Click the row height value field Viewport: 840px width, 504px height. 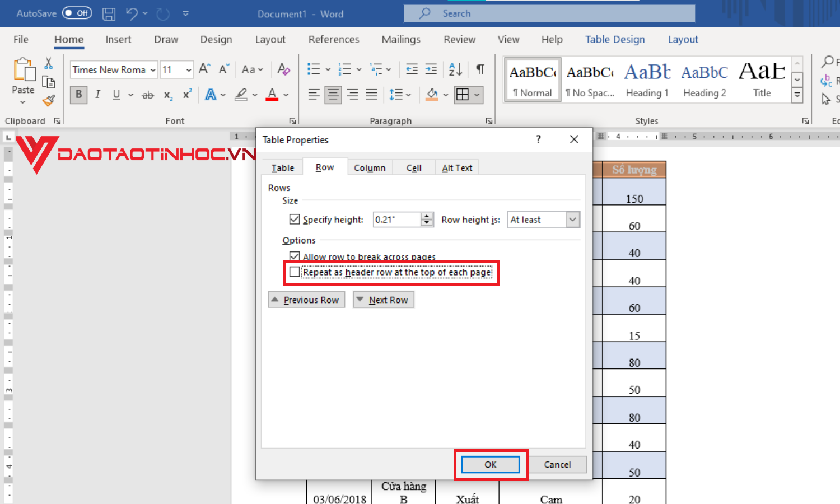coord(396,220)
